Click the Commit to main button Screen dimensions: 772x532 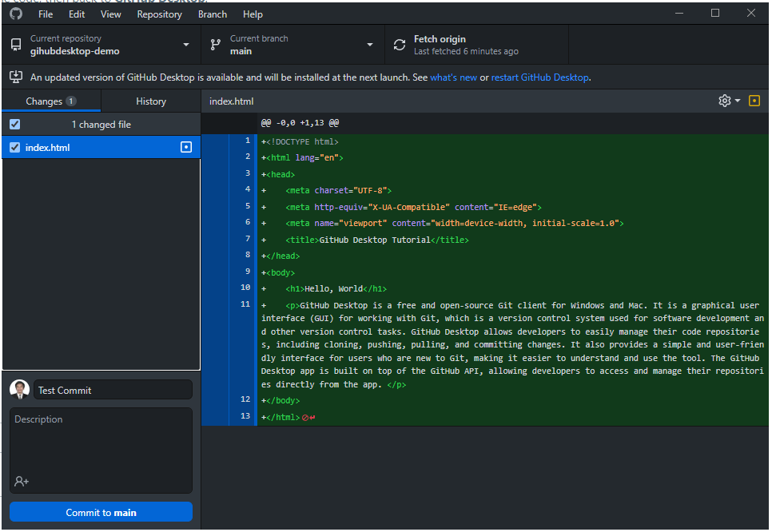pyautogui.click(x=101, y=512)
